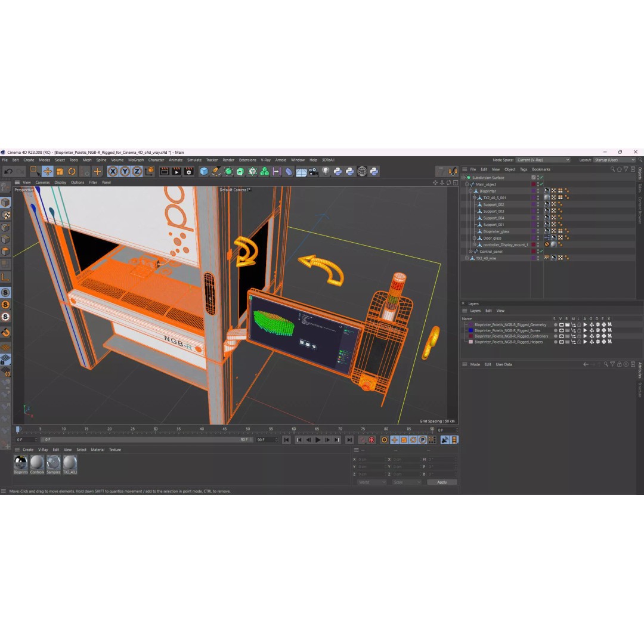The height and width of the screenshot is (644, 644).
Task: Go to the start of animation
Action: 287,440
